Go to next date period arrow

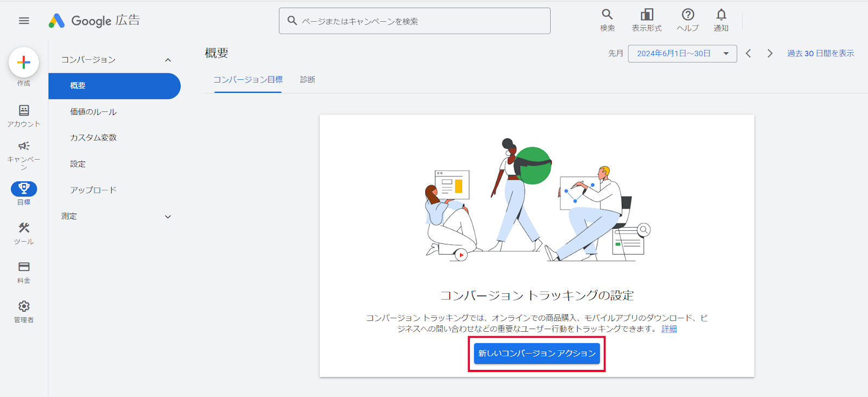pyautogui.click(x=770, y=53)
